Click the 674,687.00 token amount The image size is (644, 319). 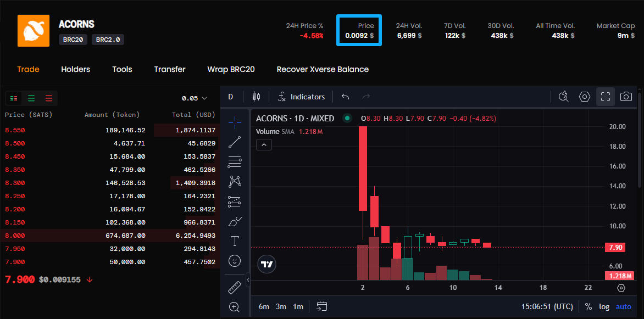pos(126,236)
